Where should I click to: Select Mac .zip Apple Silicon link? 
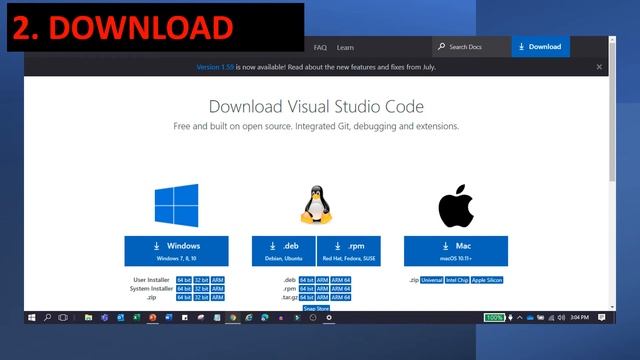pos(487,280)
